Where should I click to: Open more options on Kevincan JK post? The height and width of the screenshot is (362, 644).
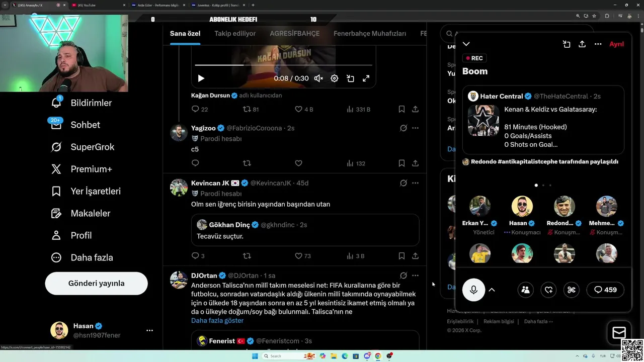point(415,183)
